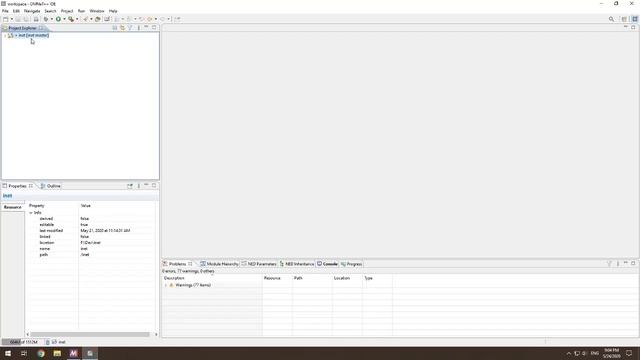The image size is (640, 360).
Task: Switch to the Outline tab
Action: pos(51,186)
